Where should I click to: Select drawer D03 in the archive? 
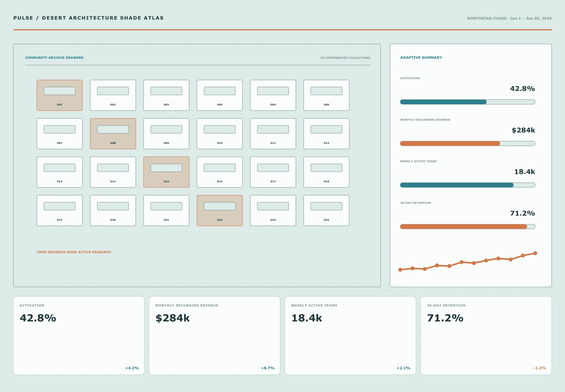coord(166,95)
